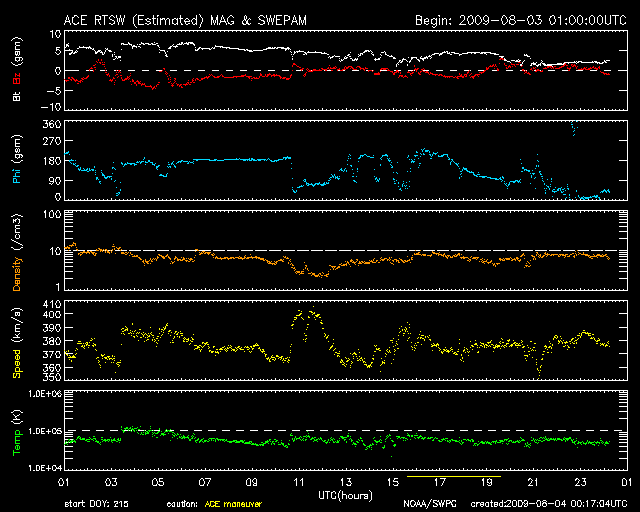Click the yellow "Speed" axis label
This screenshot has height=512, width=640.
[x=17, y=364]
